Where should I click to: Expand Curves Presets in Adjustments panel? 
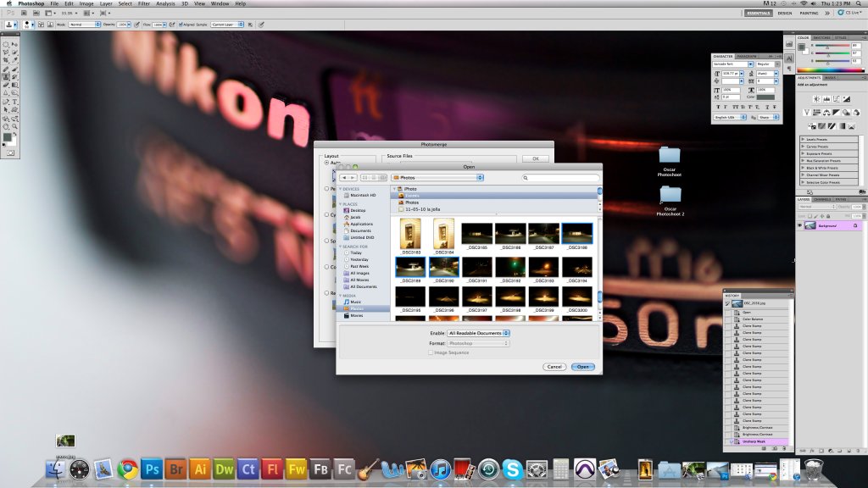click(804, 147)
